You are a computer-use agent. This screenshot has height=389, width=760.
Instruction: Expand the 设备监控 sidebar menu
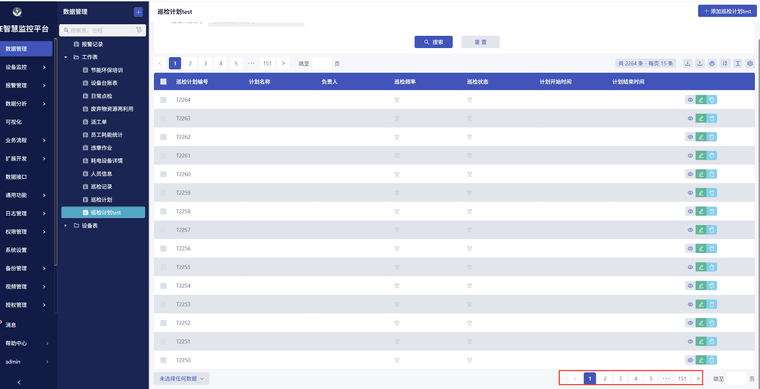(26, 67)
